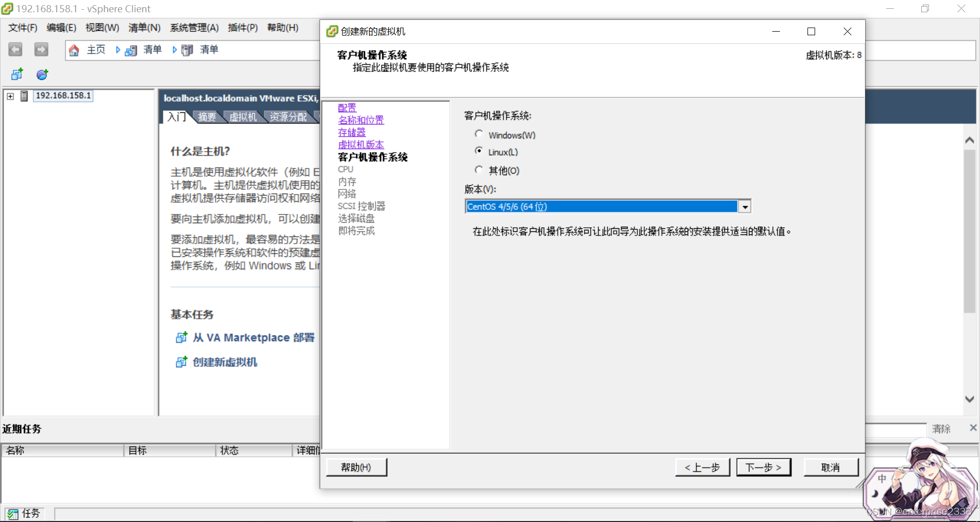This screenshot has width=980, height=522.
Task: Click 创建新虚拟机 link
Action: pyautogui.click(x=225, y=362)
